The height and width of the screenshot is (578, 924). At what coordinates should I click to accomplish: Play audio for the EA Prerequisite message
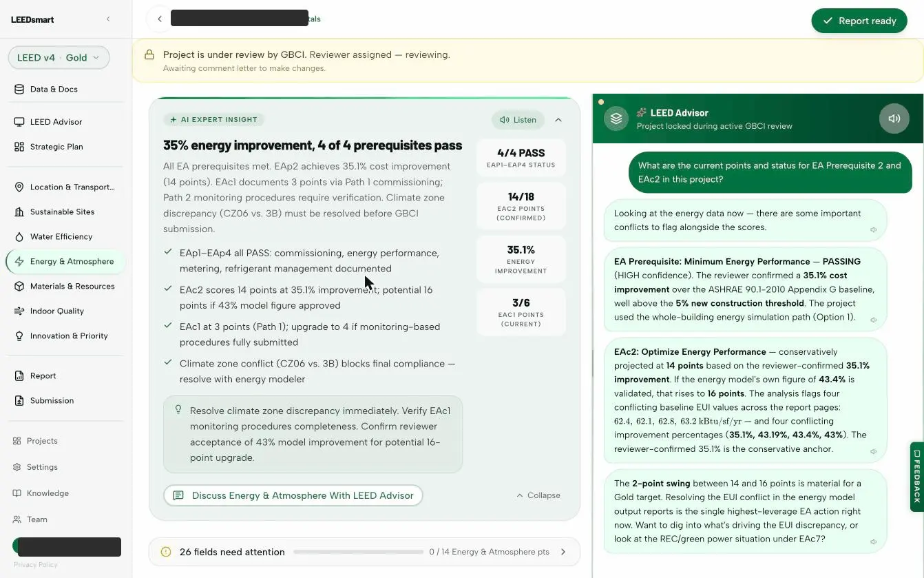click(873, 320)
